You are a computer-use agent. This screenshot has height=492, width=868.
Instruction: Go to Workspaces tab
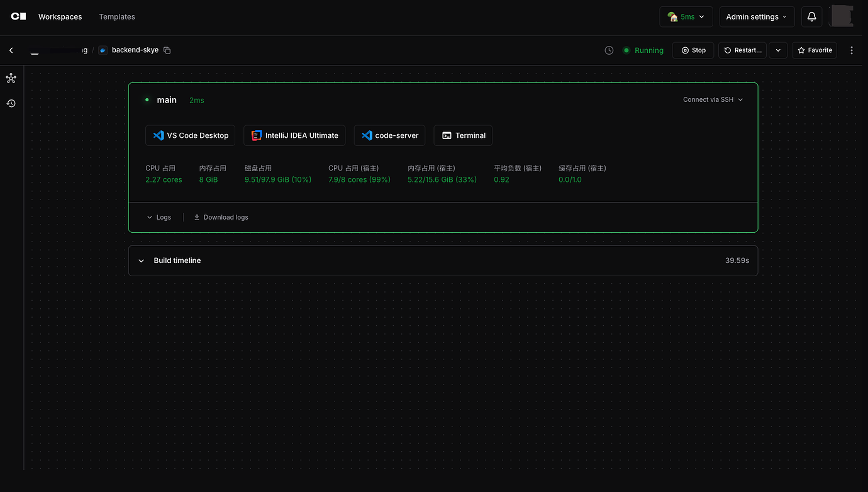point(60,17)
